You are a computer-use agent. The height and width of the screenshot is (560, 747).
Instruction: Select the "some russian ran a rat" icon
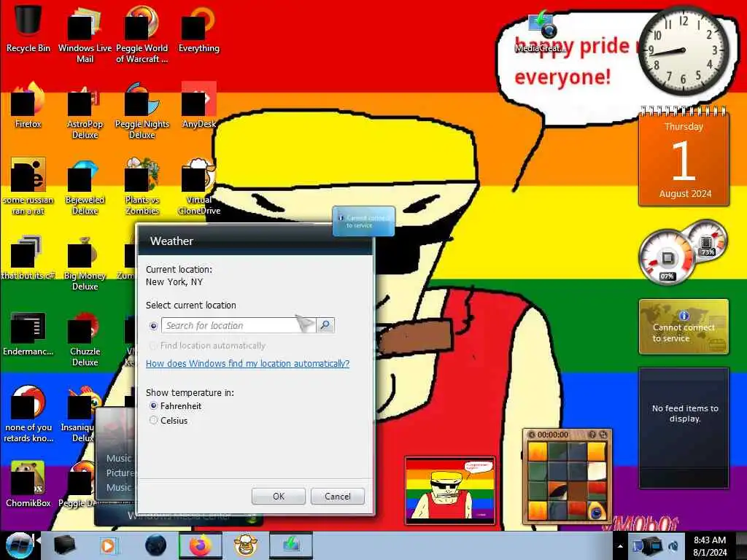[x=28, y=187]
